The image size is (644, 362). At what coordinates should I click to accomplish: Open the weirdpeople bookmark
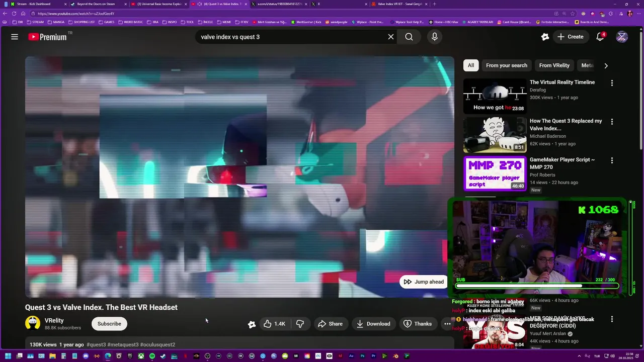[x=337, y=22]
